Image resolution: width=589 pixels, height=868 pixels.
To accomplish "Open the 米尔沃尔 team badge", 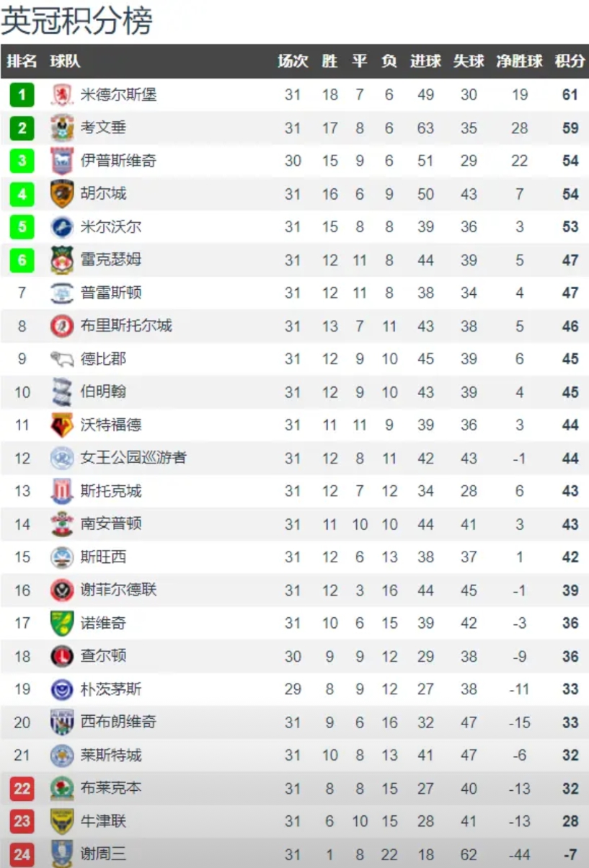I will (63, 227).
